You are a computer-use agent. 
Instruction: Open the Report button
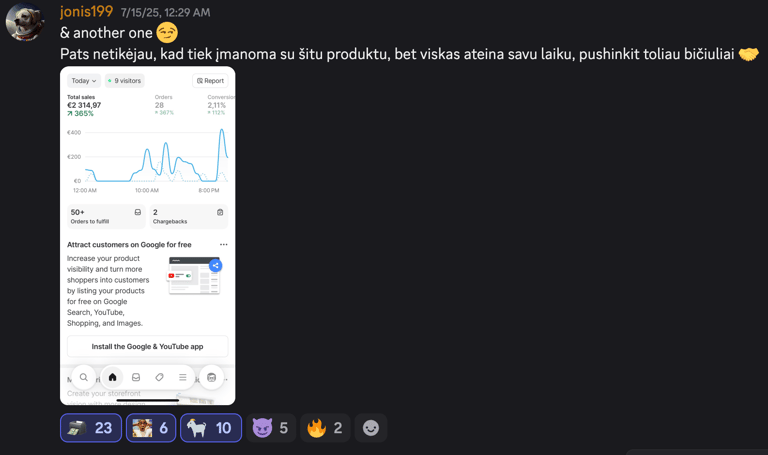210,81
